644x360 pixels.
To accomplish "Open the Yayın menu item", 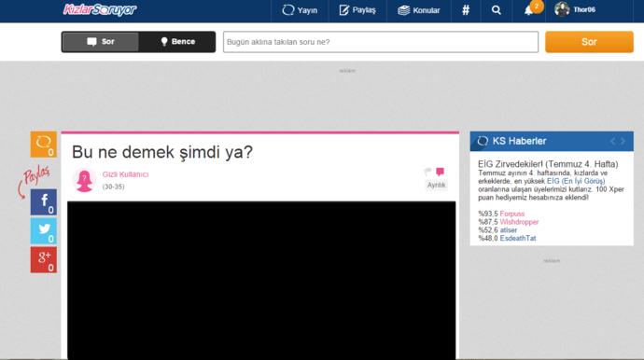I will tap(300, 10).
